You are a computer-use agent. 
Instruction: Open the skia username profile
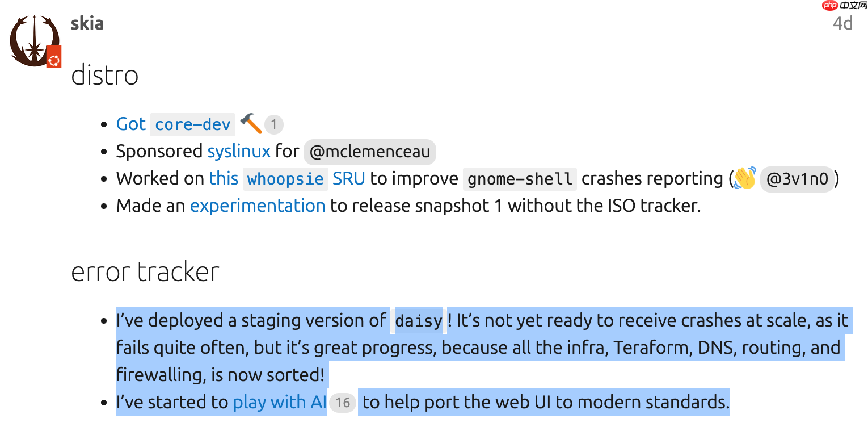click(87, 23)
